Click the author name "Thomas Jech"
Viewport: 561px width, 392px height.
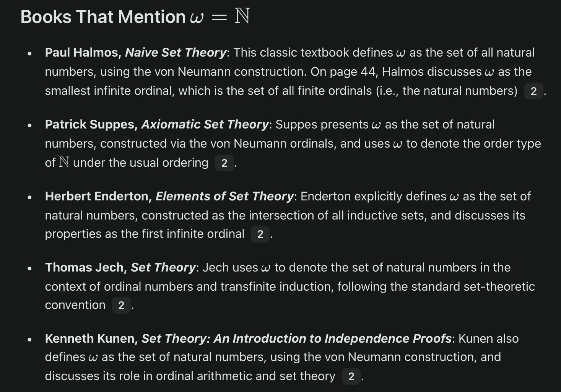(85, 267)
